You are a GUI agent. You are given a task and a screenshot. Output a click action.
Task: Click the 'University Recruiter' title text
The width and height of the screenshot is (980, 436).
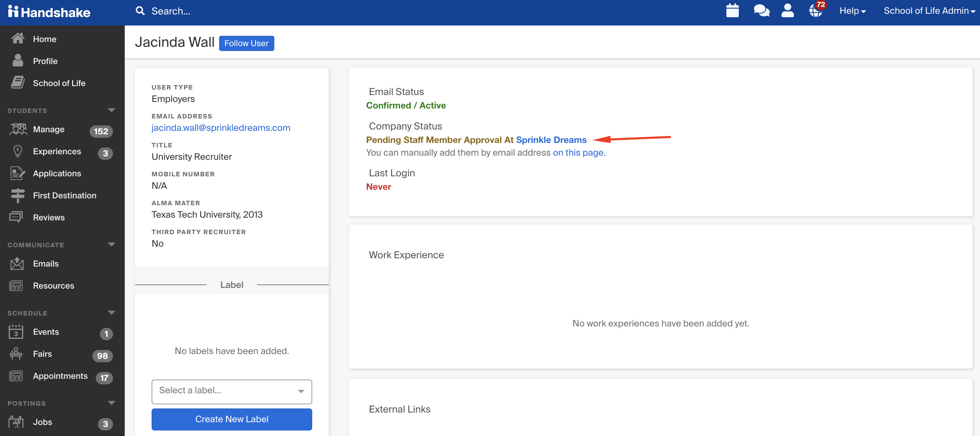click(192, 157)
